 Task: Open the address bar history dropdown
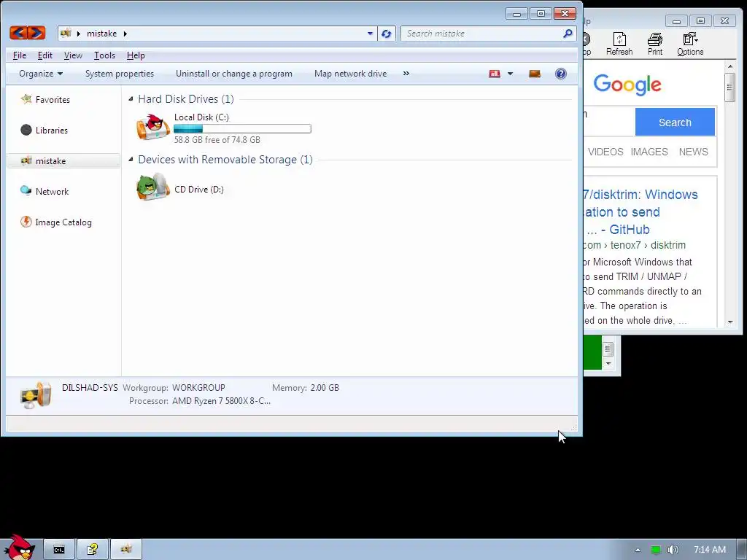coord(370,34)
